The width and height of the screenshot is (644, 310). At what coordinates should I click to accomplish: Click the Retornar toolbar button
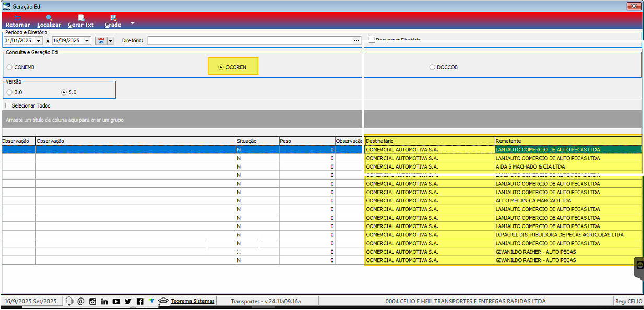[x=17, y=21]
